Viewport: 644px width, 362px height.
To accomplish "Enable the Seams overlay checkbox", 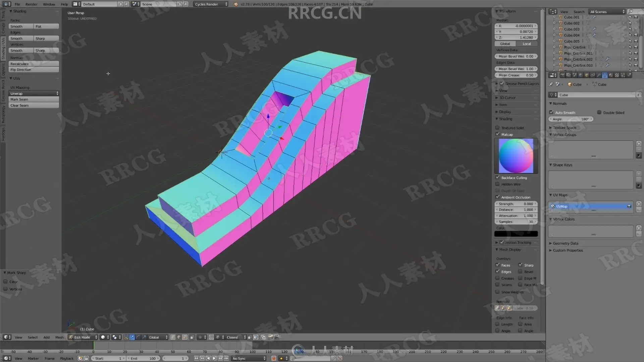I will click(497, 285).
